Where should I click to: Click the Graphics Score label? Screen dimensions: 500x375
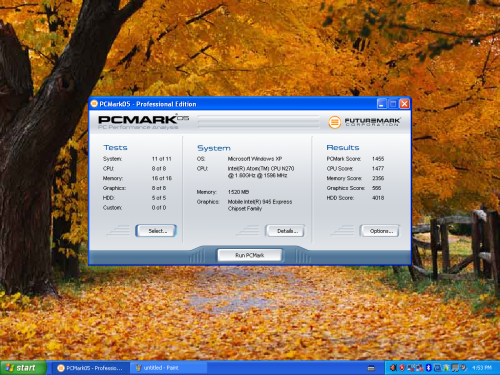[x=346, y=188]
